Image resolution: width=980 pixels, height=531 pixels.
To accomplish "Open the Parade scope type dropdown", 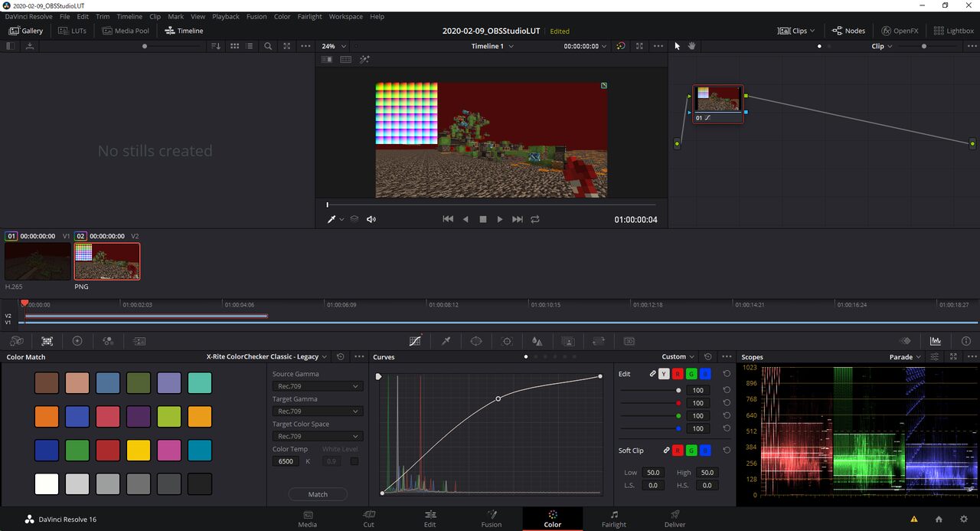I will point(905,357).
